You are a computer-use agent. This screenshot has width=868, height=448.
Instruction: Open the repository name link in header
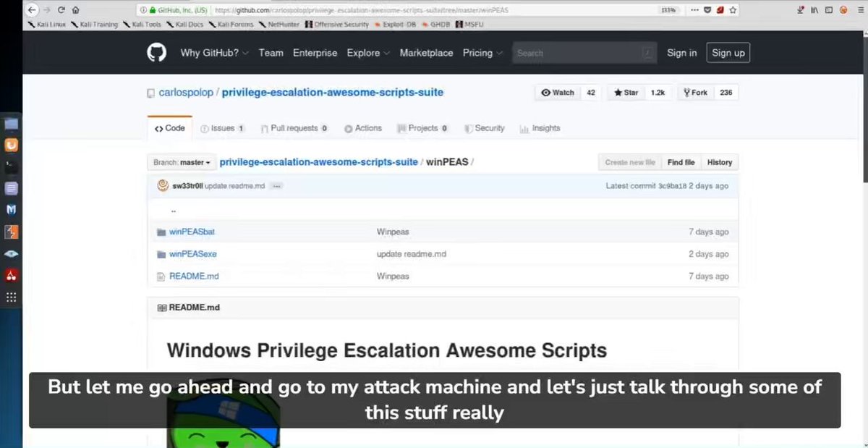[333, 93]
